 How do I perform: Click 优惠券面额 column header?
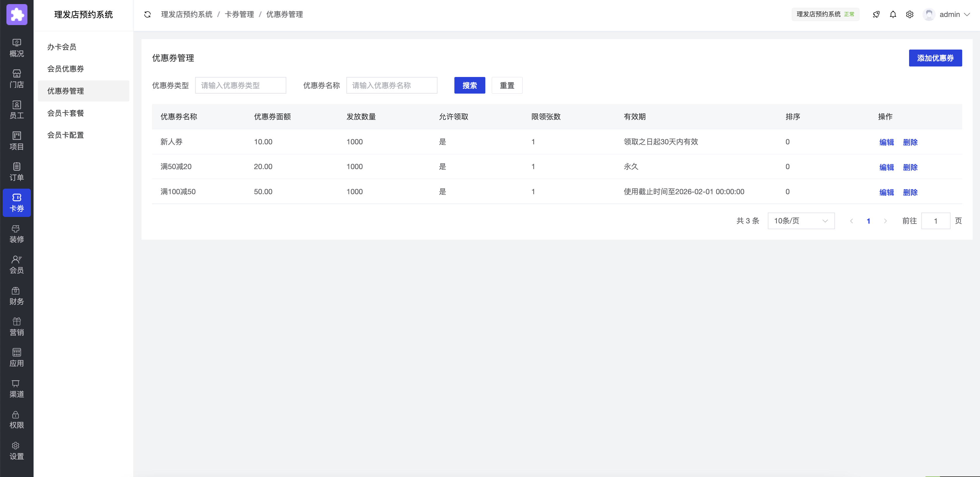click(x=272, y=117)
